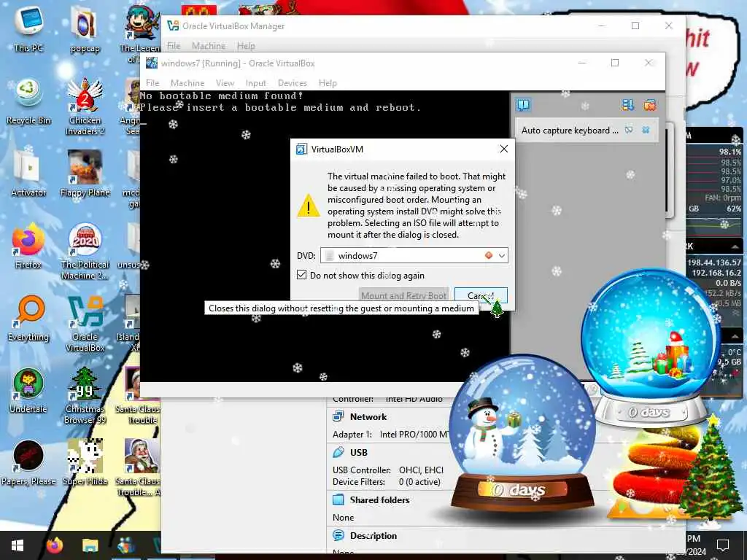Open the View menu in VM window
Screen dimensions: 747x560
click(225, 83)
